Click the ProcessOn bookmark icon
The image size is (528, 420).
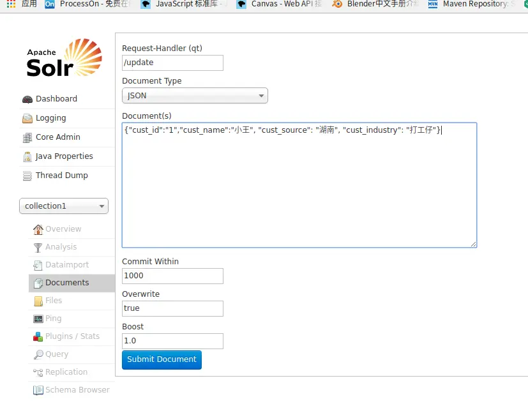coord(50,4)
